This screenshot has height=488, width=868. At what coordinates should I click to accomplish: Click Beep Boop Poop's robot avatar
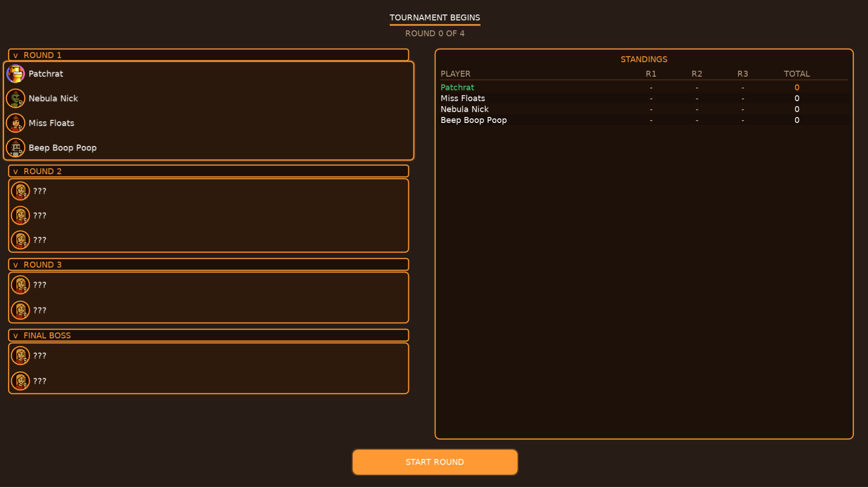pyautogui.click(x=16, y=148)
